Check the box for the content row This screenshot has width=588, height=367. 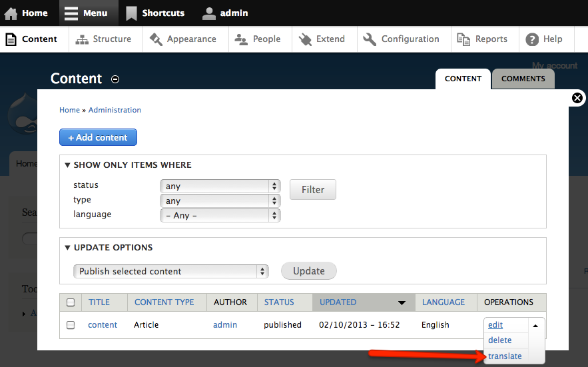[x=71, y=325]
